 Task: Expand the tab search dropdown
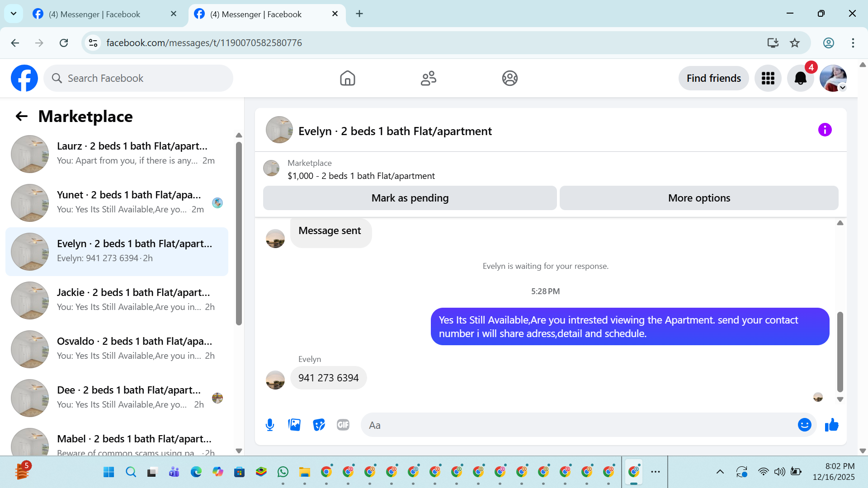pos(14,14)
